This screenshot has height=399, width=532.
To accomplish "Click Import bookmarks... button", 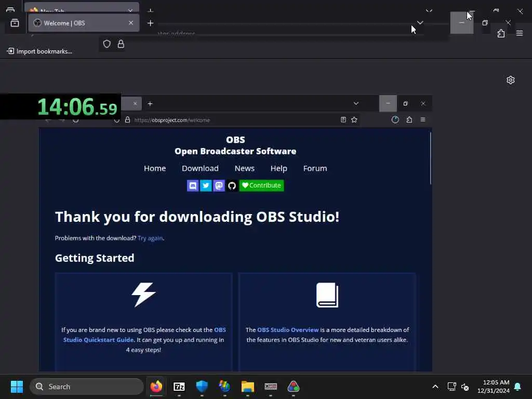I will coord(39,51).
